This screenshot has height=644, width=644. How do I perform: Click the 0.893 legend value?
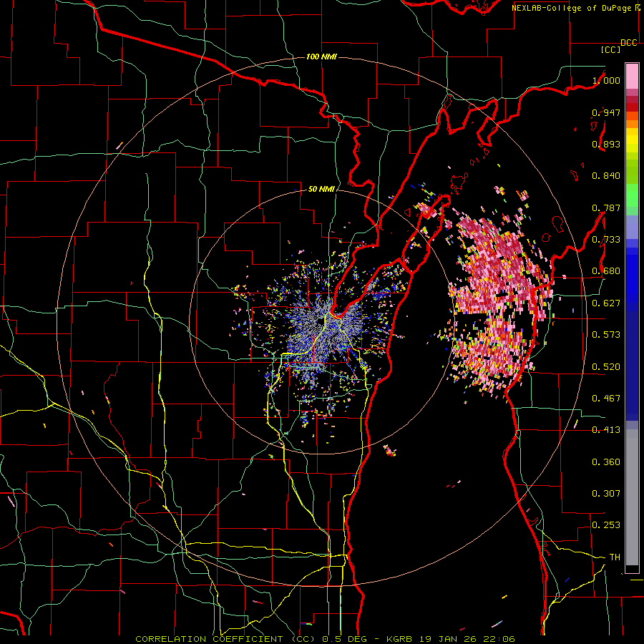pyautogui.click(x=606, y=144)
